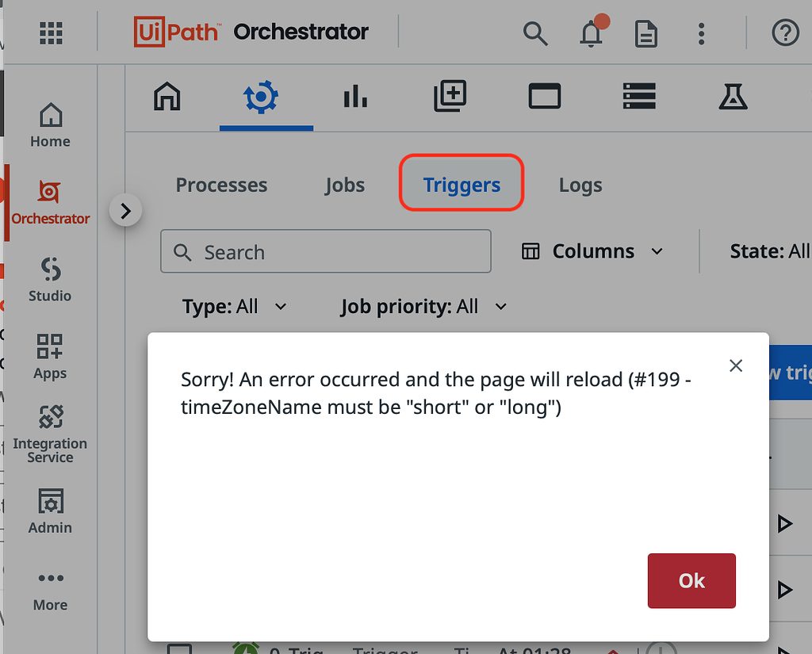The width and height of the screenshot is (812, 654).
Task: Go to folder Home tab icon
Action: coord(167,96)
